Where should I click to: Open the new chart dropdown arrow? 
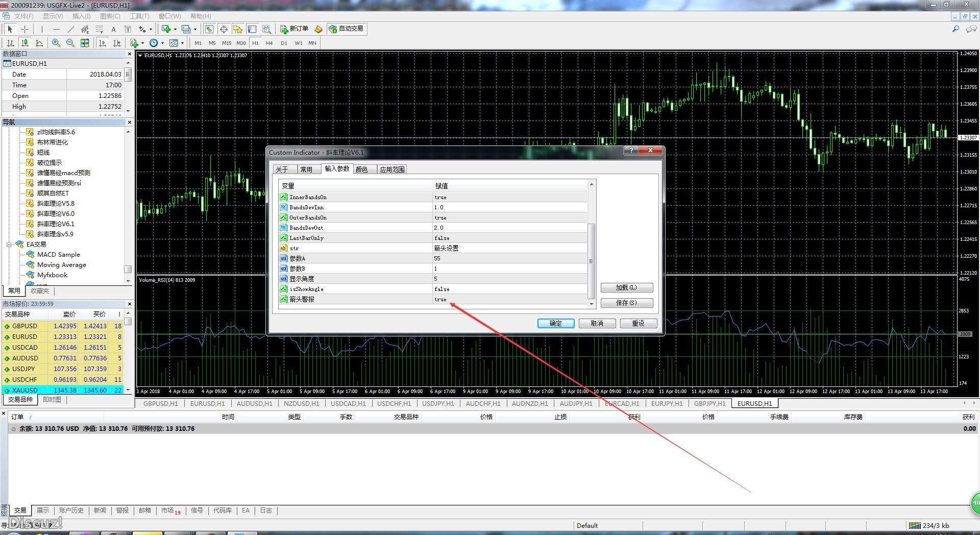pyautogui.click(x=175, y=29)
